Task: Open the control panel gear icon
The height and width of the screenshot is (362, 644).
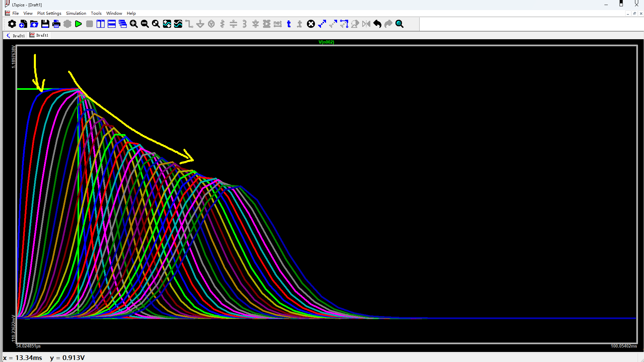Action: (12, 24)
